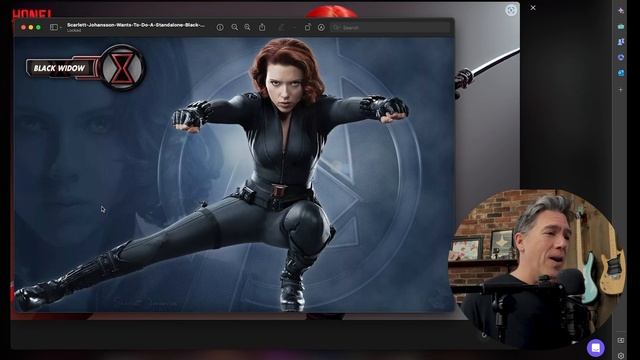The width and height of the screenshot is (640, 360).
Task: Click the purple chat bubble button
Action: click(596, 348)
